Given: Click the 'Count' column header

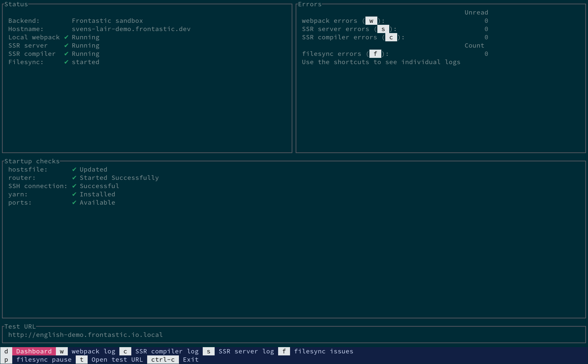Looking at the screenshot, I should click(x=475, y=45).
